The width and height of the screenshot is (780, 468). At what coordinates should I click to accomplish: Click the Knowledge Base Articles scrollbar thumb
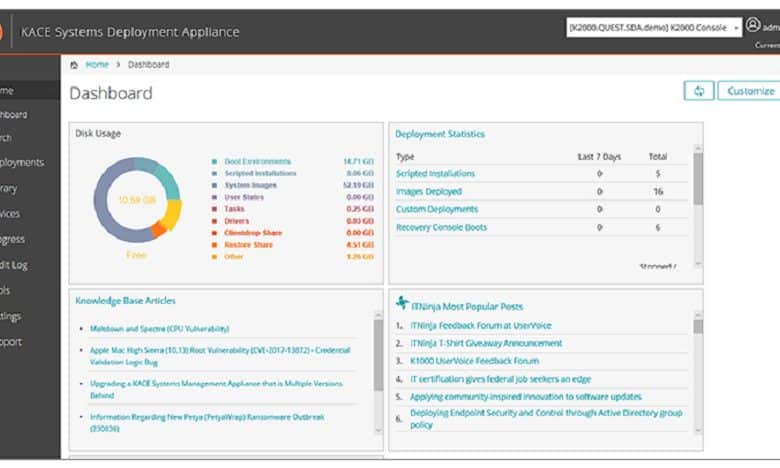378,355
